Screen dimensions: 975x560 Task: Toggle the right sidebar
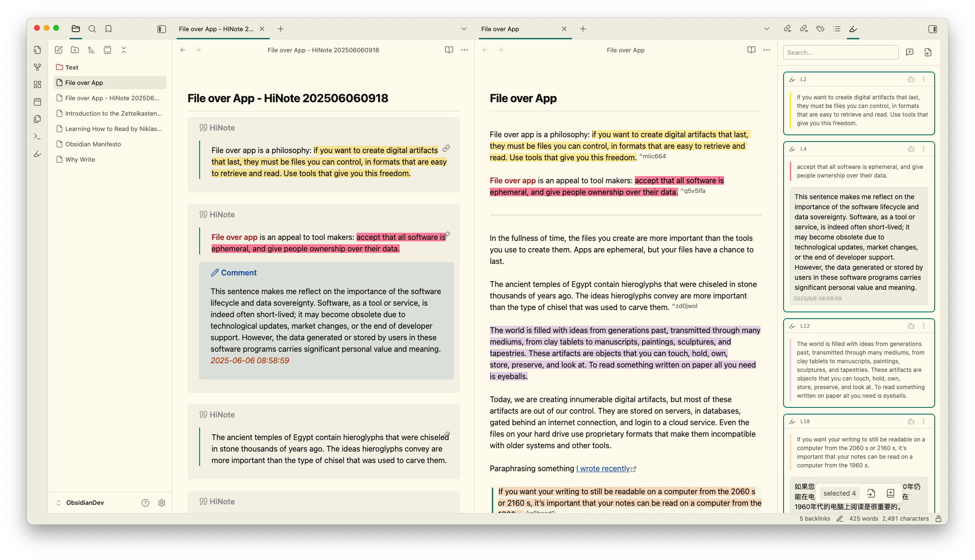click(932, 29)
